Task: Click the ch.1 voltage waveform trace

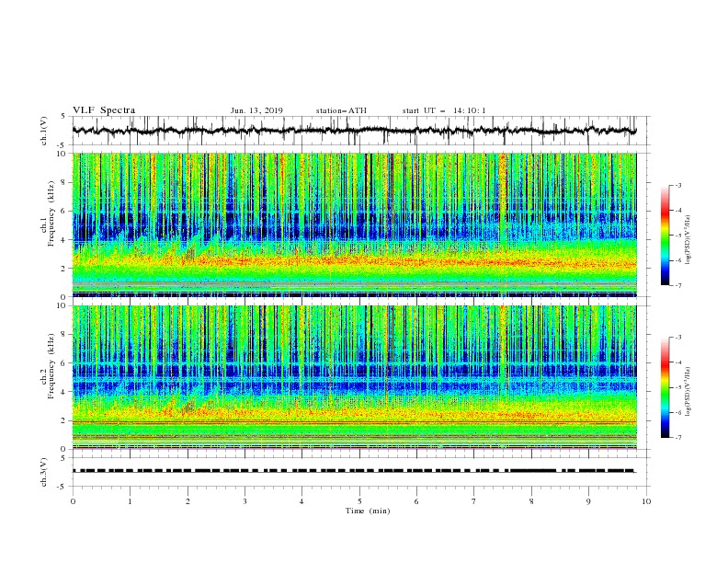Action: pos(354,131)
